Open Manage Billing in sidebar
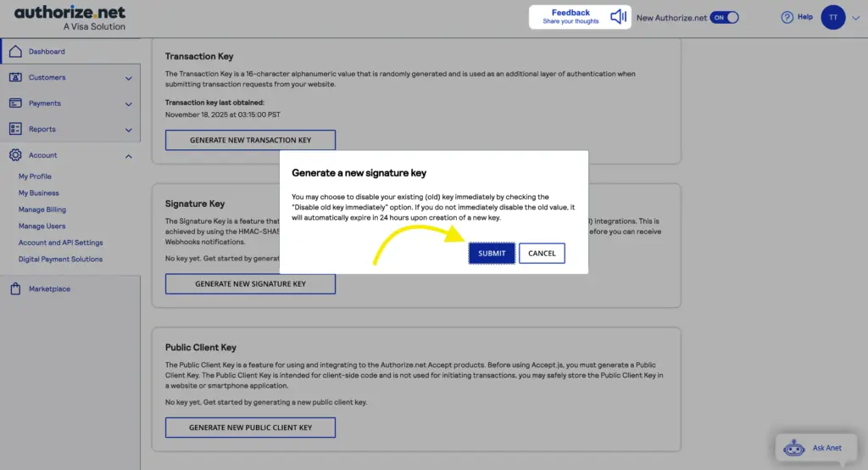 [x=42, y=210]
